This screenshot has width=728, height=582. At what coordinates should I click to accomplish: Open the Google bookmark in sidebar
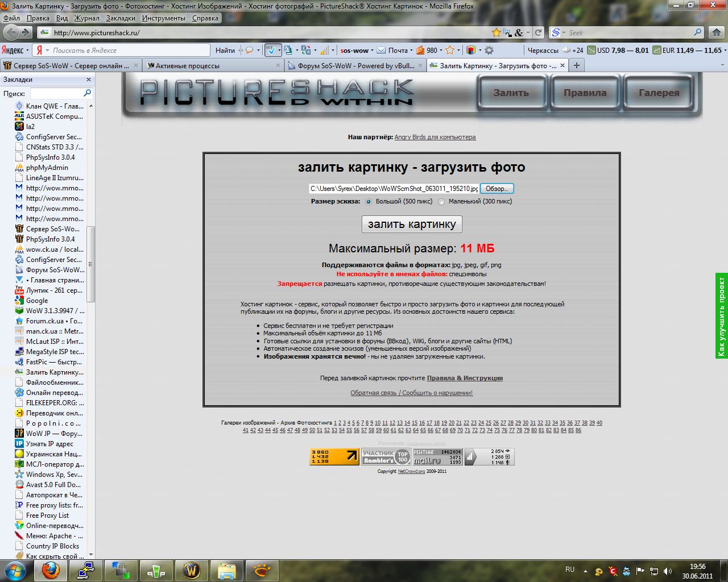[37, 301]
